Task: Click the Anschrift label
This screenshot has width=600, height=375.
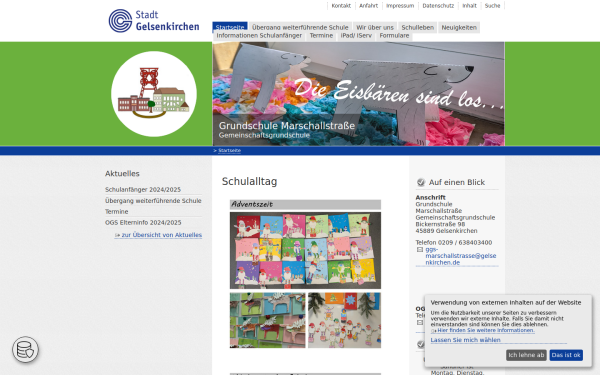Action: pos(430,197)
